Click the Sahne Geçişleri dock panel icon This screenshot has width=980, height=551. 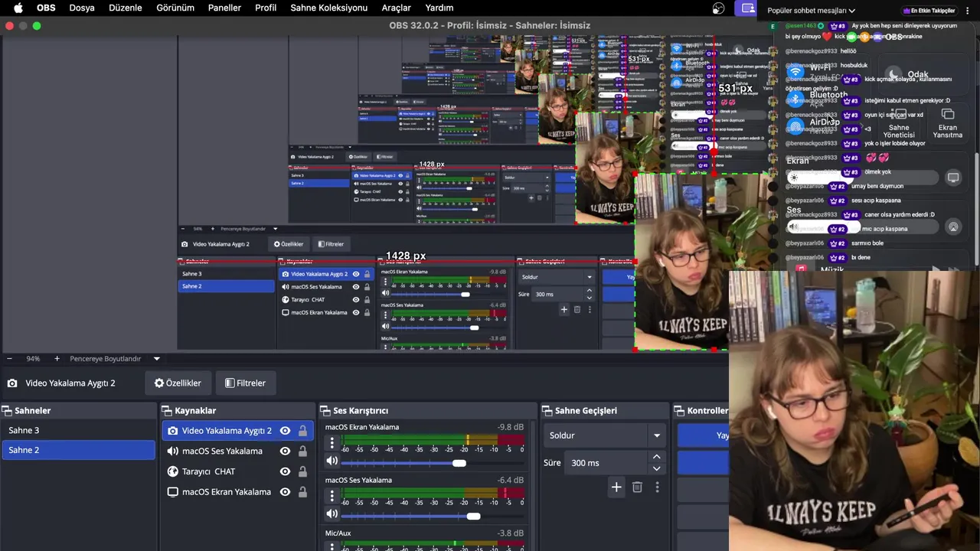coord(547,411)
